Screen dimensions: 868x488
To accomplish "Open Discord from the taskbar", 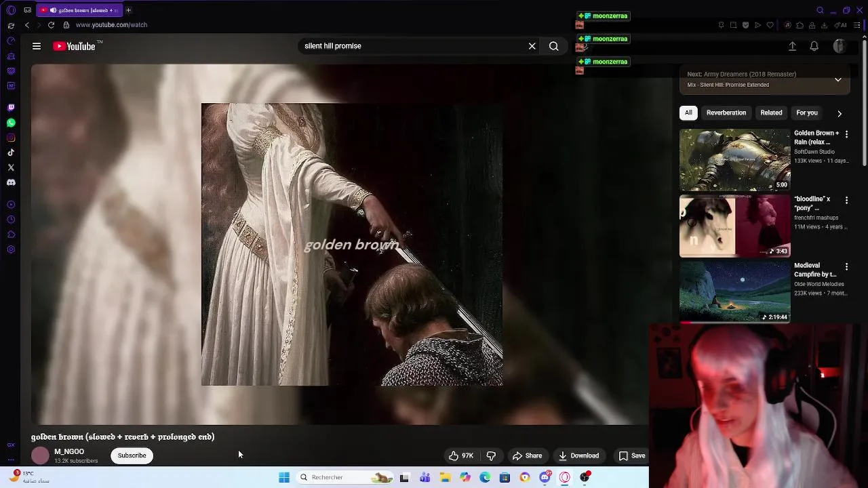I will click(x=545, y=477).
